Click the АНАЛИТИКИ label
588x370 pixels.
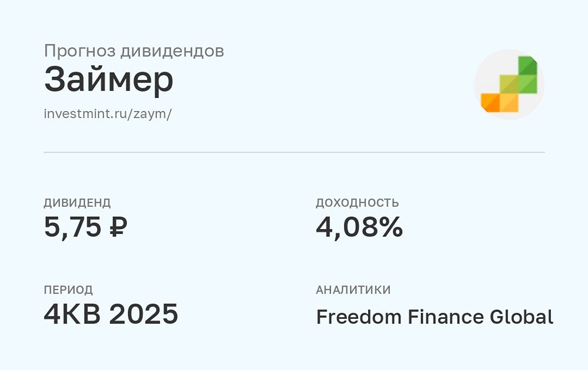[x=353, y=290]
